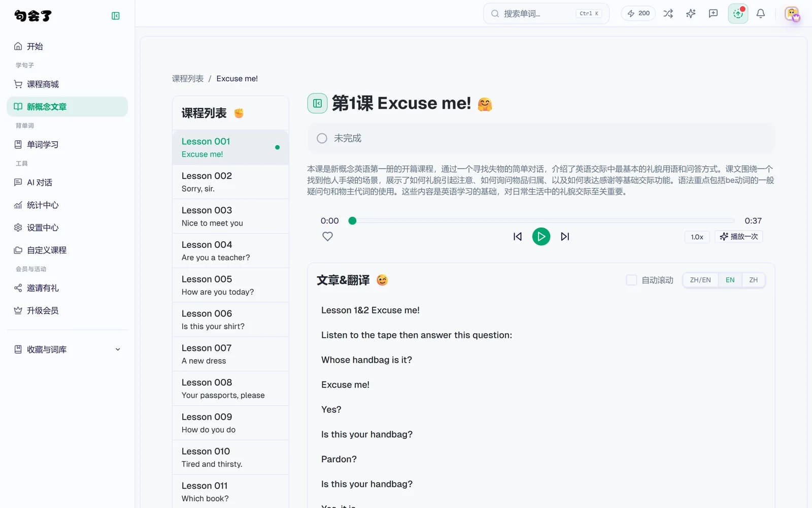The image size is (812, 508).
Task: Open 课程商城 course store
Action: pyautogui.click(x=67, y=84)
